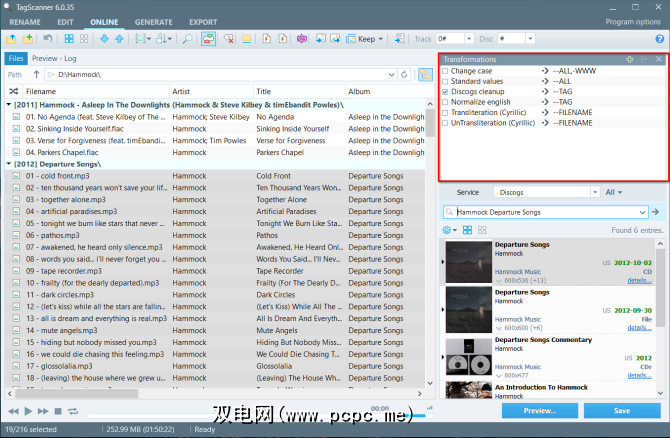670x438 pixels.
Task: Open the Preview - Log tab
Action: point(54,59)
